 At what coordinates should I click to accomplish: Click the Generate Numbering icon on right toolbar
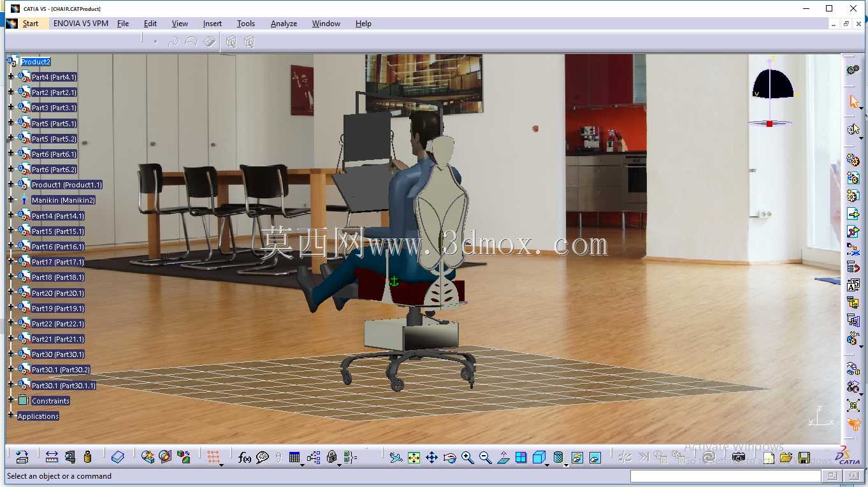[x=853, y=285]
